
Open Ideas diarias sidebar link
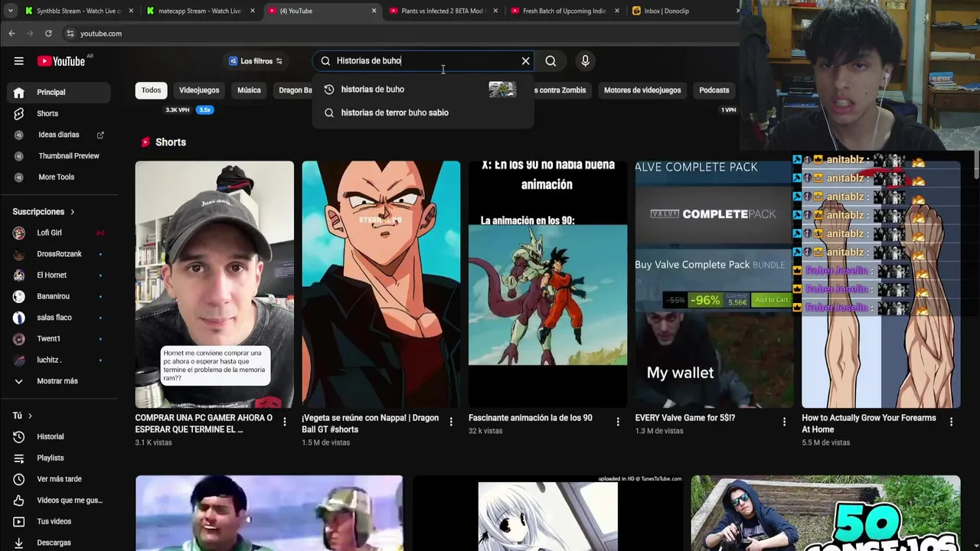59,135
